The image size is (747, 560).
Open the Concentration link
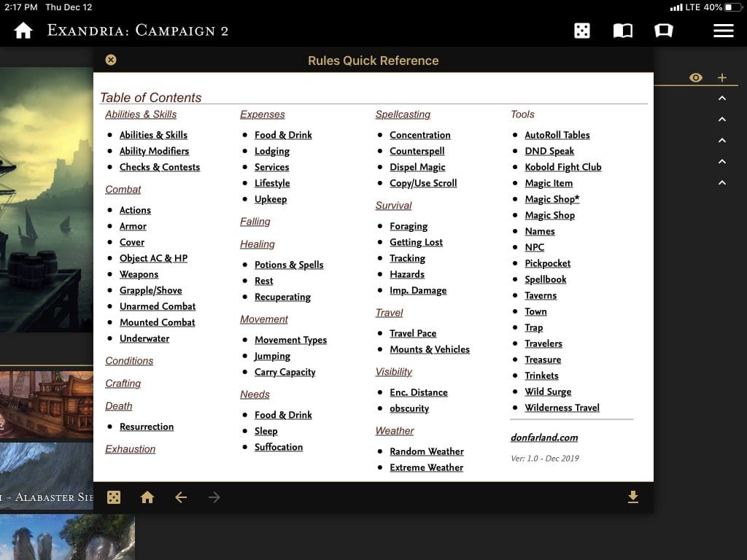tap(420, 135)
